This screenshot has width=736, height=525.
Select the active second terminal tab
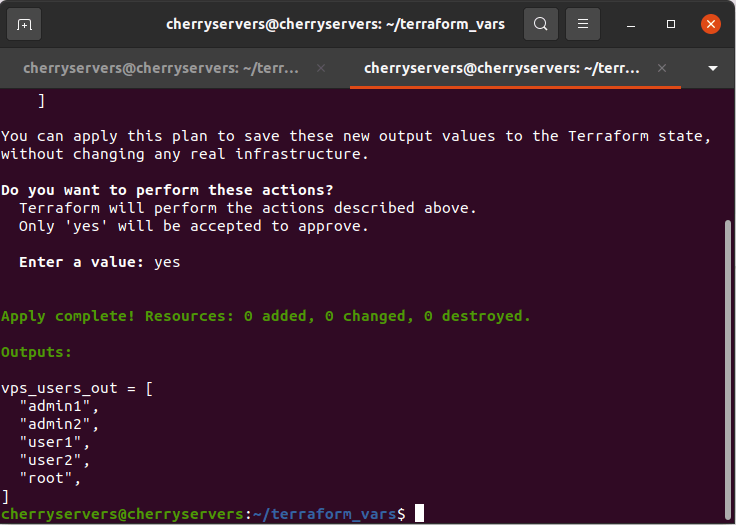point(500,68)
